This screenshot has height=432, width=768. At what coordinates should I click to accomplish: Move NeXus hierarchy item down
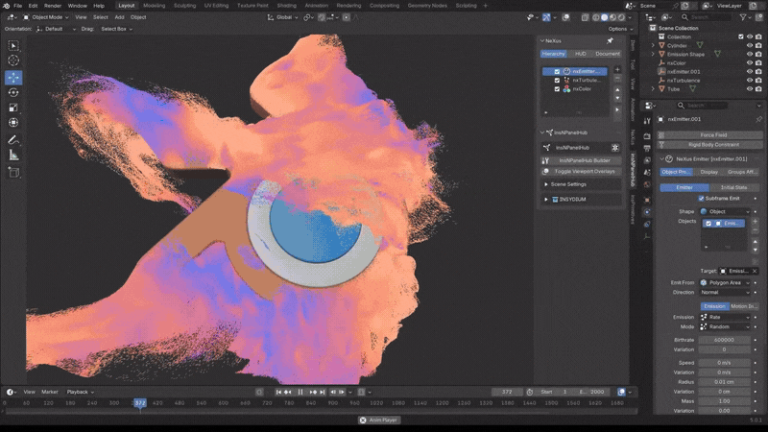click(x=617, y=98)
